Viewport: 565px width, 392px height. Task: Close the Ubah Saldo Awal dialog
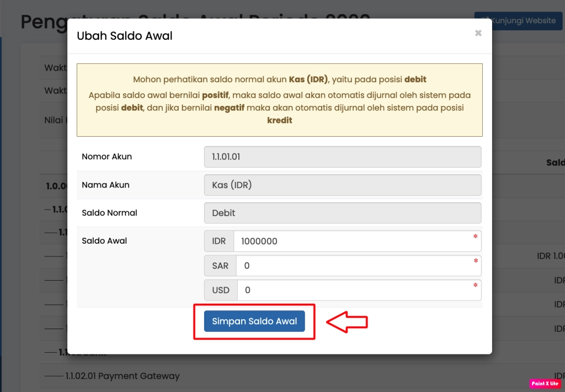point(478,33)
